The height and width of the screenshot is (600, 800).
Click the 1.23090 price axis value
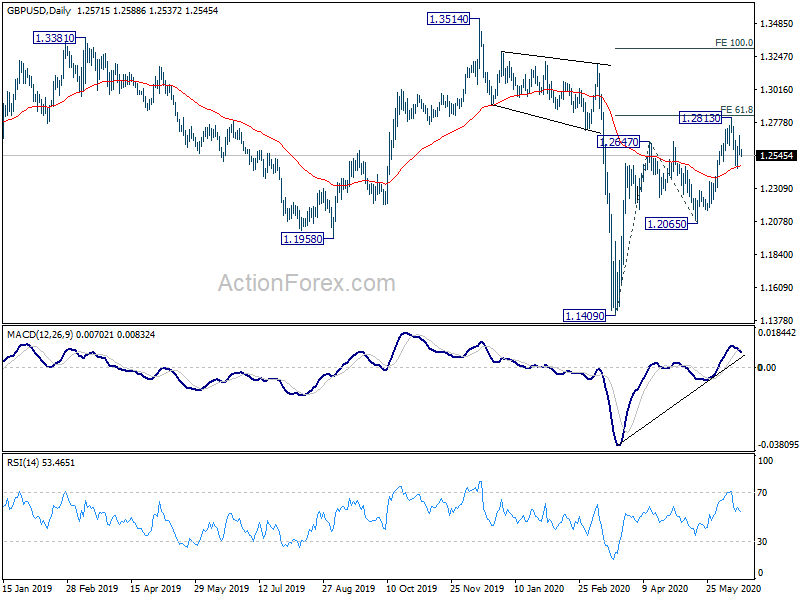(x=777, y=189)
